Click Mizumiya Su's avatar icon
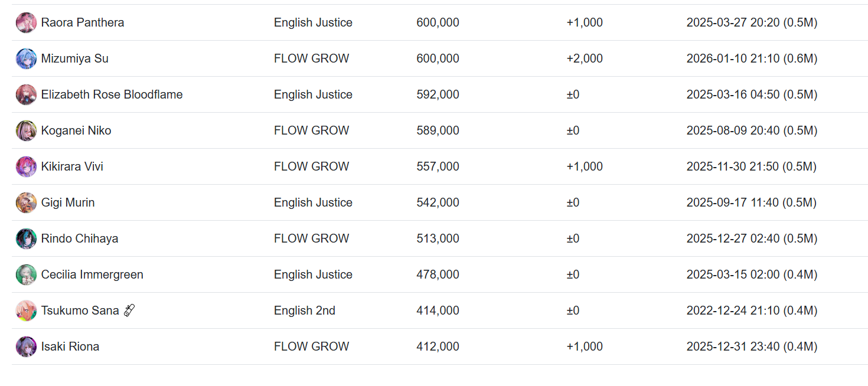Viewport: 868px width, 386px height. 26,59
